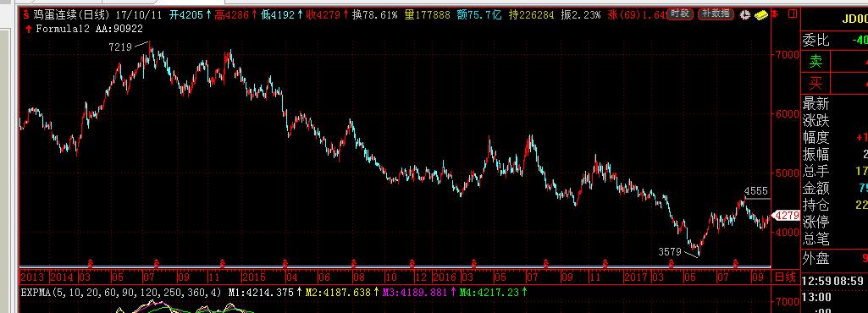The width and height of the screenshot is (868, 313).
Task: Click the 日线 period label at the timeline end
Action: point(785,277)
